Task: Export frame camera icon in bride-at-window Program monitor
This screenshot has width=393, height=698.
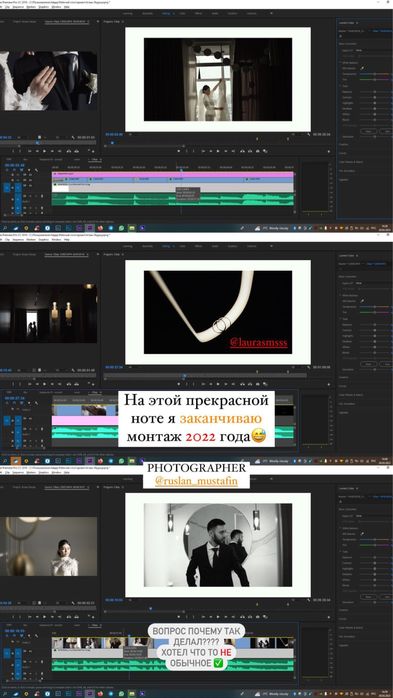Action: click(x=258, y=151)
